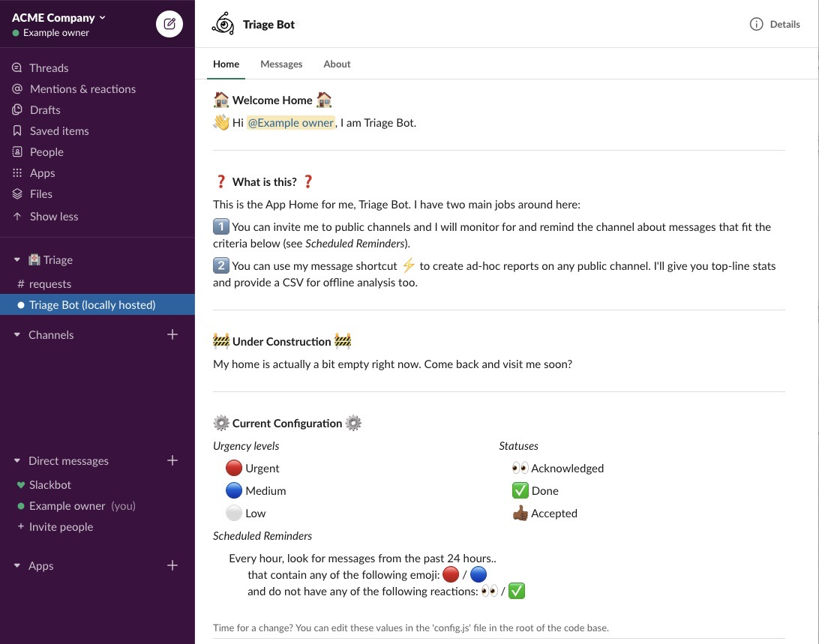Click the white Low circle
The height and width of the screenshot is (644, 819).
coord(234,513)
